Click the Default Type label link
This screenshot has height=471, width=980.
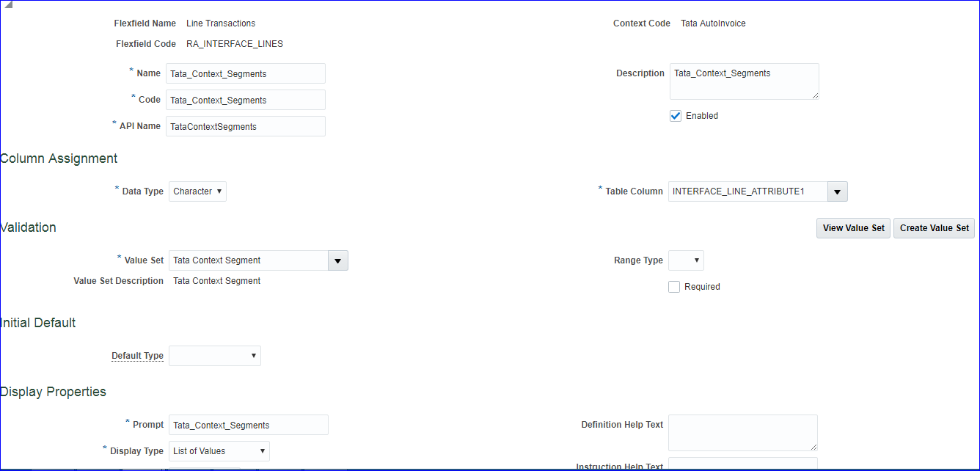pos(137,356)
